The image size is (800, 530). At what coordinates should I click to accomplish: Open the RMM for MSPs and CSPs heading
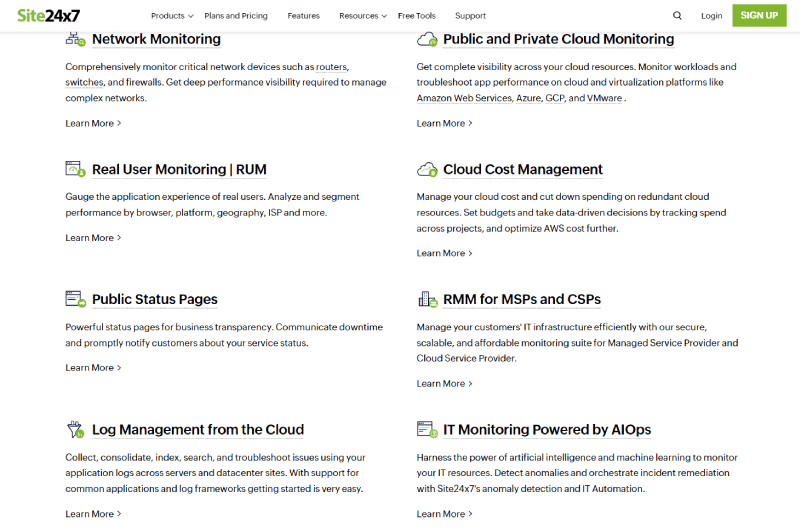coord(522,299)
